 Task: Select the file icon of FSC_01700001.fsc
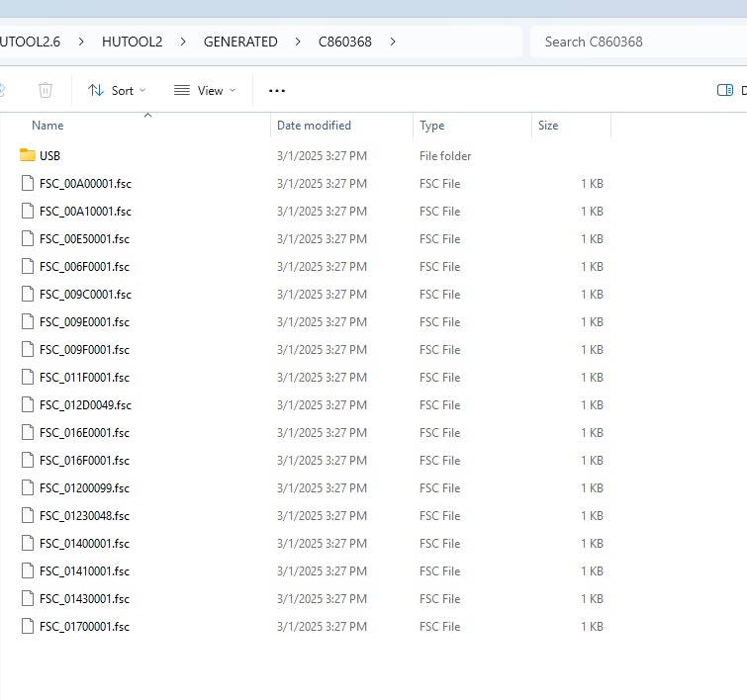click(28, 626)
